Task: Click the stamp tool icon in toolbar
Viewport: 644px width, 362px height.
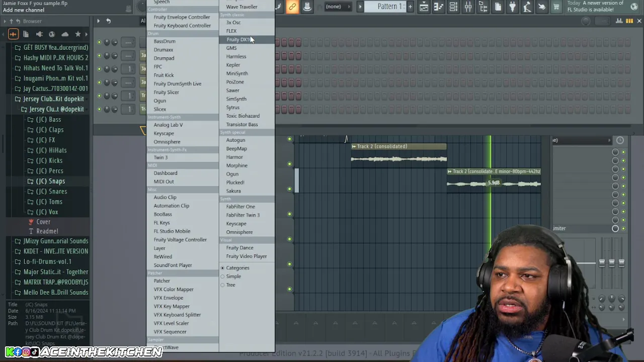Action: (x=307, y=7)
